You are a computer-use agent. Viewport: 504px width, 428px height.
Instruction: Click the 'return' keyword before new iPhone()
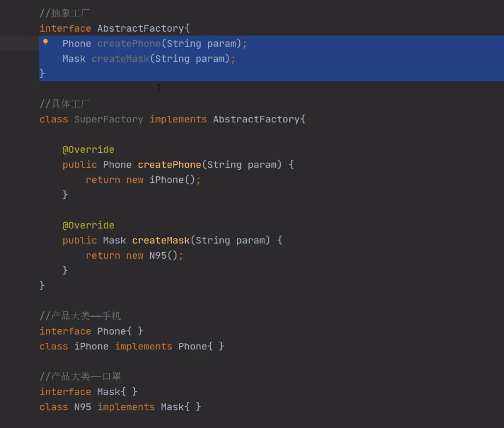click(x=103, y=180)
